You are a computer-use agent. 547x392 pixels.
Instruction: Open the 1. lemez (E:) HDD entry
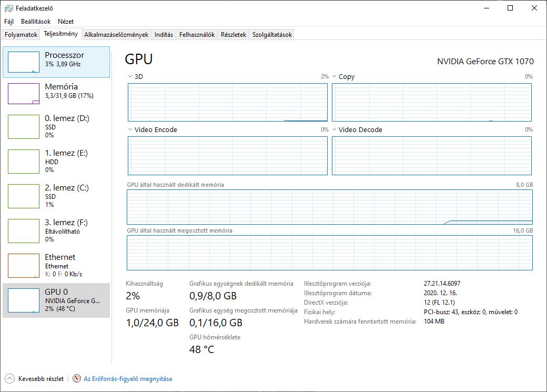pyautogui.click(x=56, y=161)
